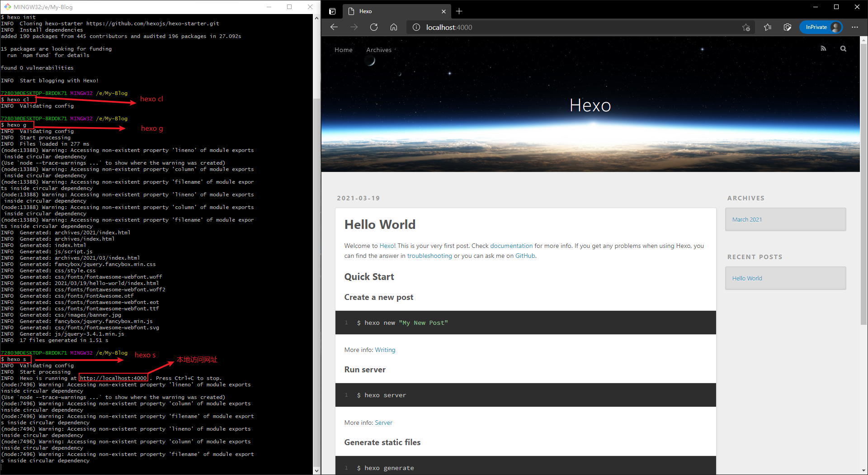Click the 'hexo new "My New Post"' code line

tap(402, 323)
